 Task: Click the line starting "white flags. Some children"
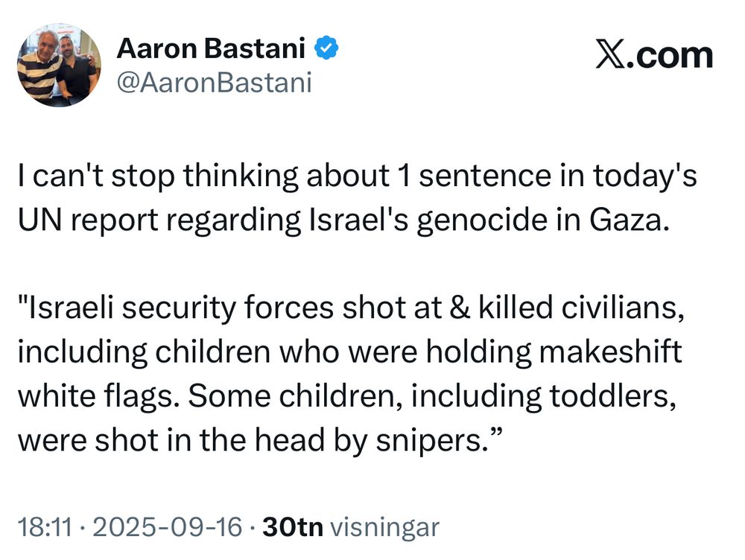(x=347, y=396)
